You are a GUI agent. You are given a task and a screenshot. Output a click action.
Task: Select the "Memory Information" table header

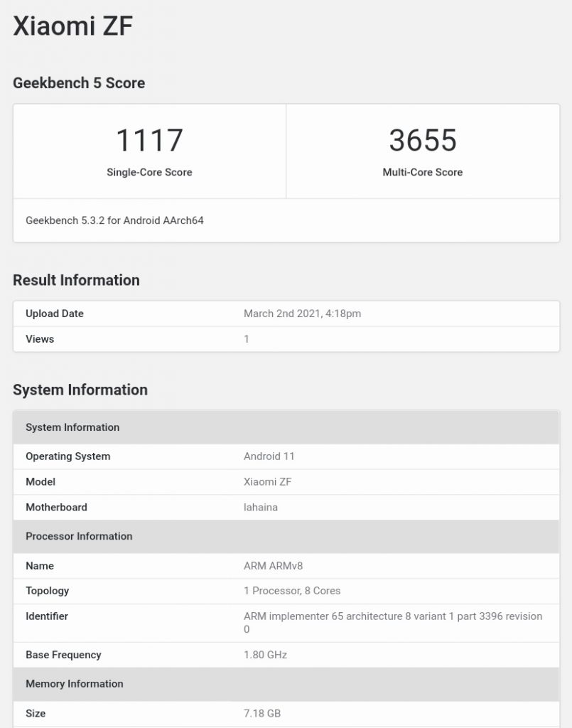tap(286, 684)
